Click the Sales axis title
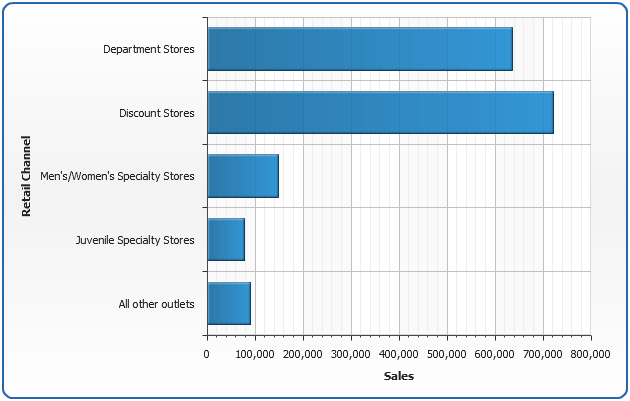 (x=399, y=376)
